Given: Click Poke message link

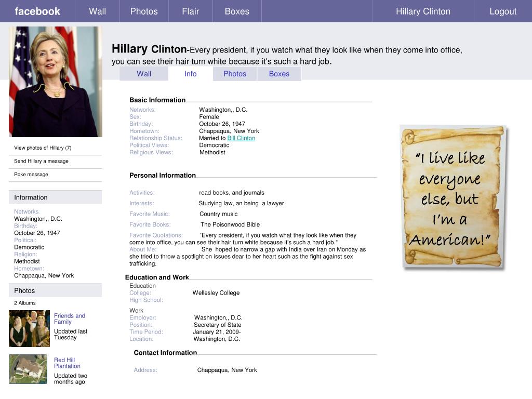Looking at the screenshot, I should [31, 174].
